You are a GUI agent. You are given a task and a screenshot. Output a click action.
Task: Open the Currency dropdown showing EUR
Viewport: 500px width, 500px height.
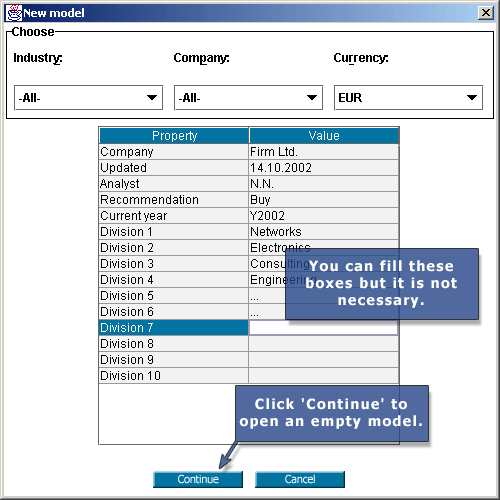[408, 98]
